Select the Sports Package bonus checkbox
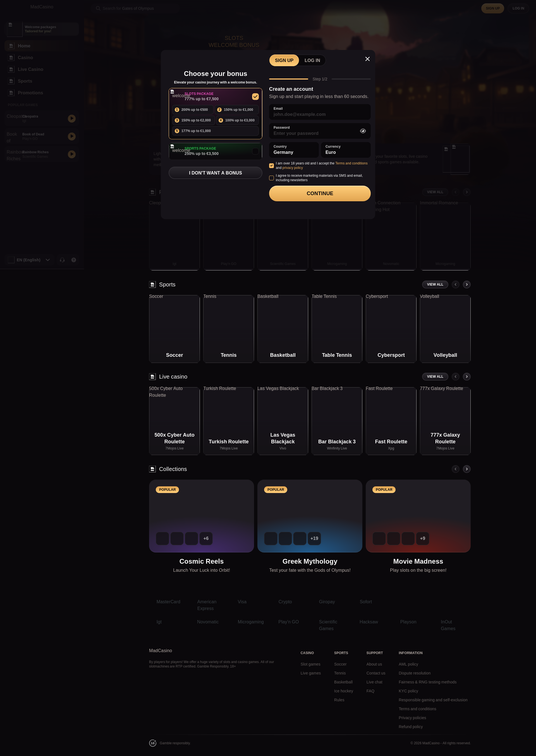Screen dimensions: 536x756 click(x=255, y=151)
